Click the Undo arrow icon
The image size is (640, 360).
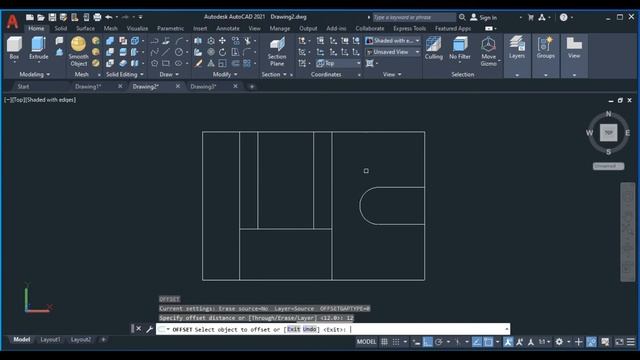pos(109,17)
